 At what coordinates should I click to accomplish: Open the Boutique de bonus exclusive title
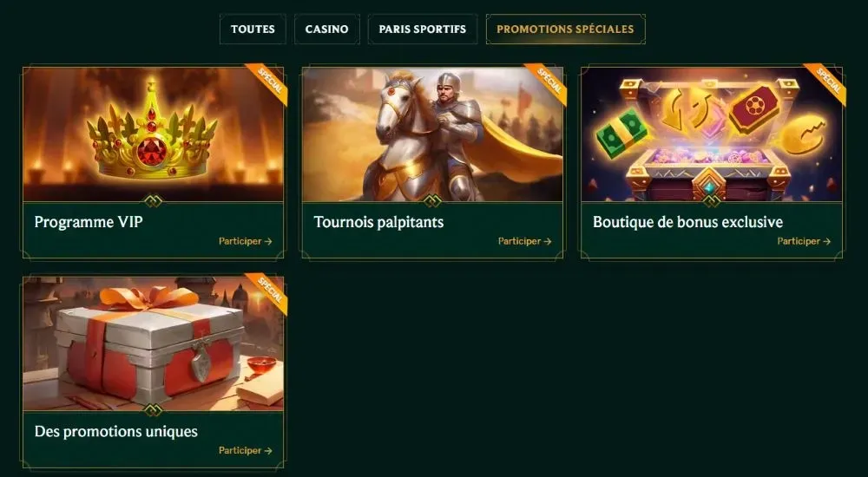[x=687, y=222]
